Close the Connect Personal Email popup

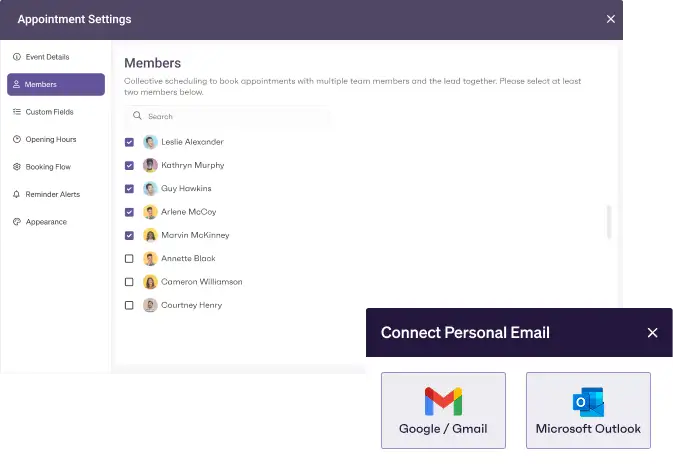click(x=652, y=333)
